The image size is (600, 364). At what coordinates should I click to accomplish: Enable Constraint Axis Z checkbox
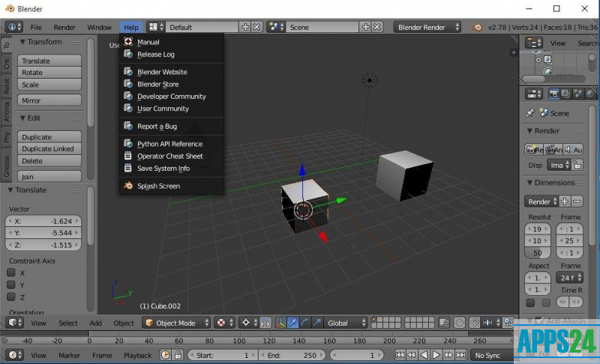coord(11,297)
